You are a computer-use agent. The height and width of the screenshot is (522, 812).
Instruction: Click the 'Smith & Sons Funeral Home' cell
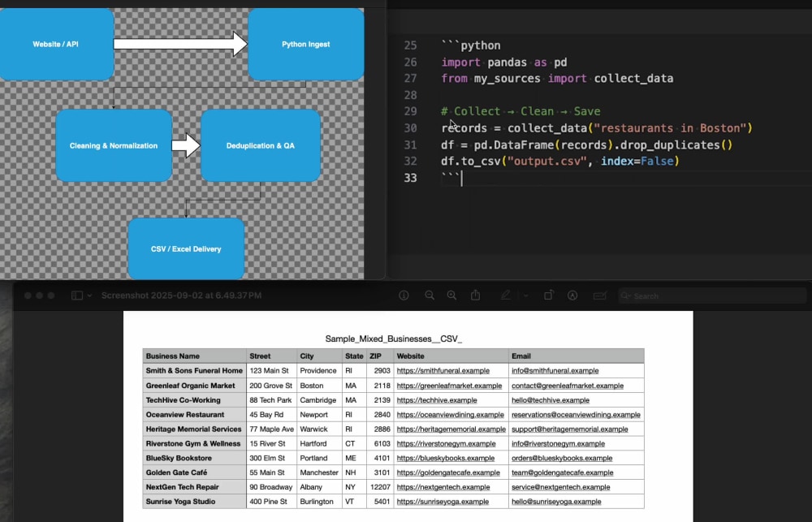pyautogui.click(x=194, y=371)
